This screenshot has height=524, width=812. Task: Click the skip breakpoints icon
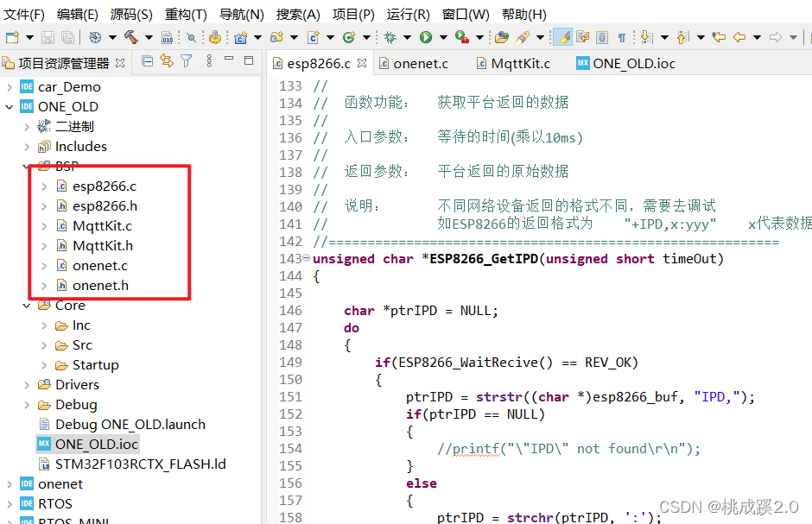pyautogui.click(x=191, y=37)
